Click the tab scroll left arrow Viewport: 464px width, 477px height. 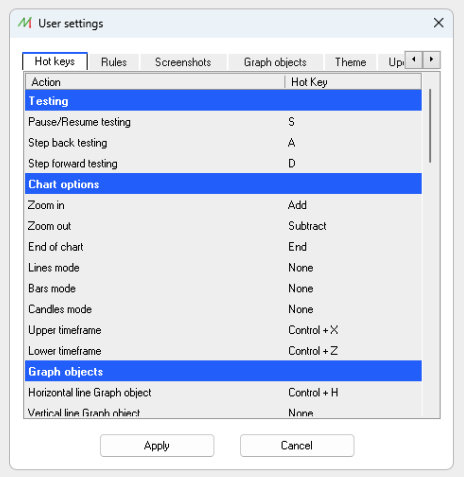[x=414, y=60]
